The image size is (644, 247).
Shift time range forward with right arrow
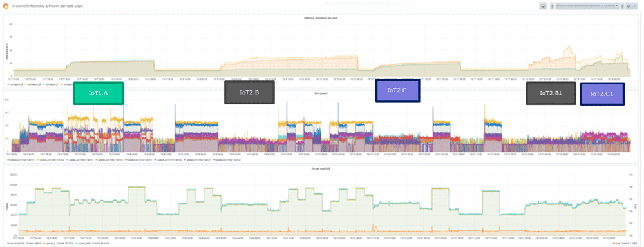622,6
